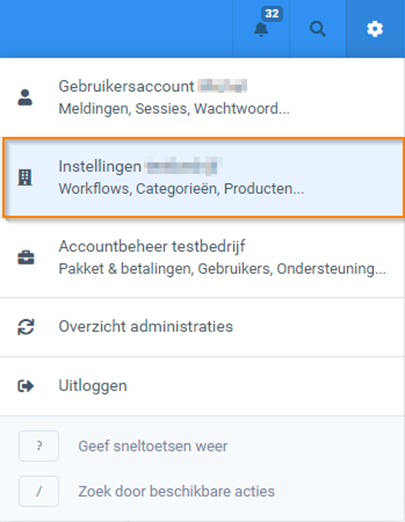Click Pakket & betalingen subtitle text
Image resolution: width=405 pixels, height=522 pixels.
[126, 269]
